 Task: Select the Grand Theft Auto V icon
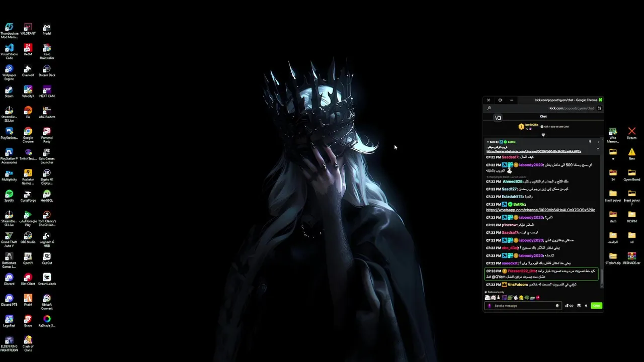(x=9, y=239)
